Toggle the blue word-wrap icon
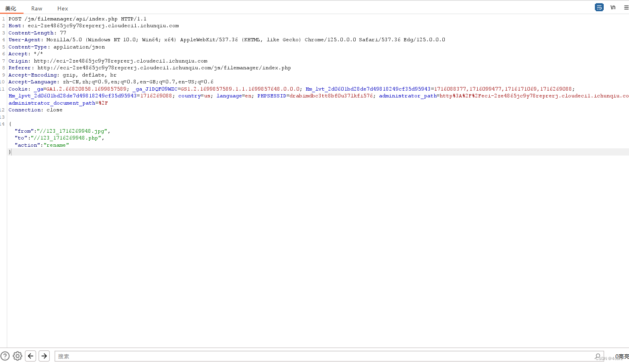 click(599, 7)
